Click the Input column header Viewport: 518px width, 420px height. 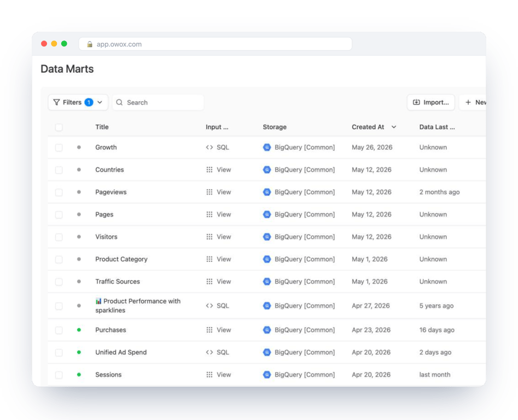tap(217, 127)
